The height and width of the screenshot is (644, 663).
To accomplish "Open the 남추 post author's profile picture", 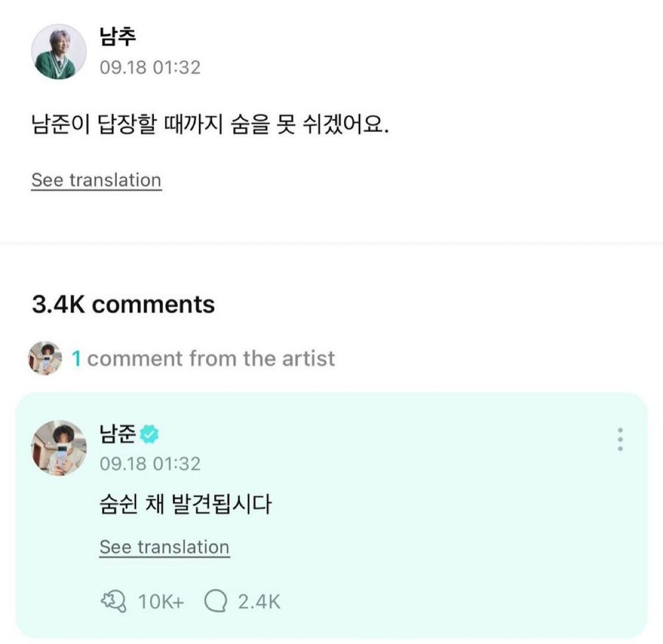I will click(x=59, y=52).
